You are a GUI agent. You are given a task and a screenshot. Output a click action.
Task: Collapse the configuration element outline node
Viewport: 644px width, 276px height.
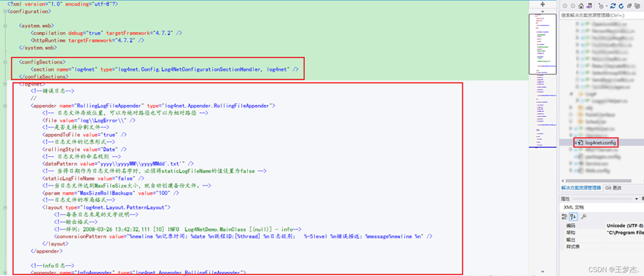(x=4, y=11)
